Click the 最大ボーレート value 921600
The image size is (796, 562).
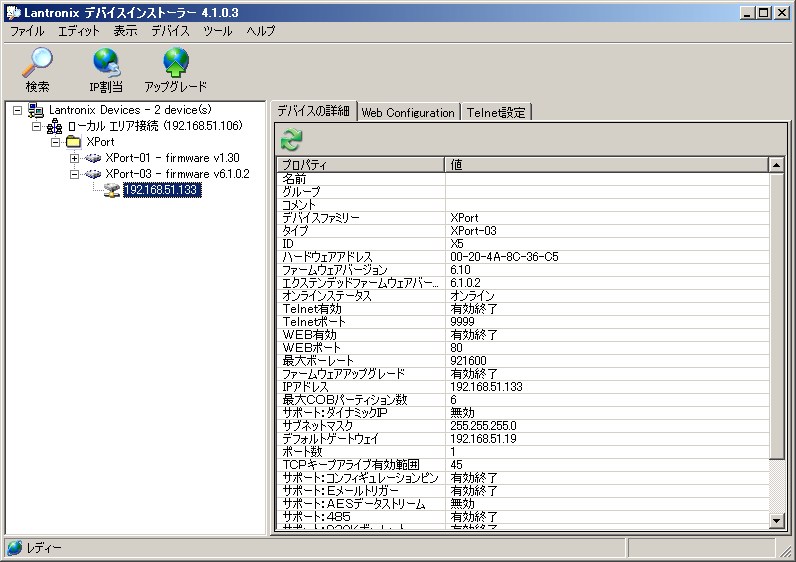pos(469,360)
